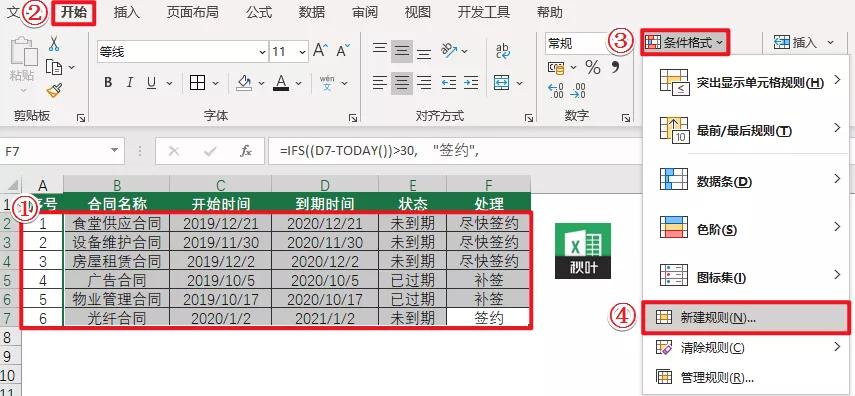
Task: Open the font group dialog launcher
Action: click(x=353, y=117)
